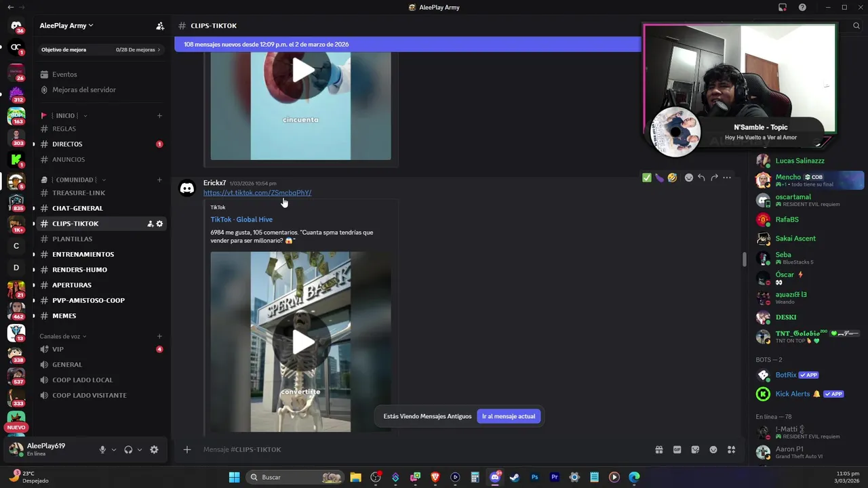Click the Windows taskbar Buscar search box

[294, 477]
